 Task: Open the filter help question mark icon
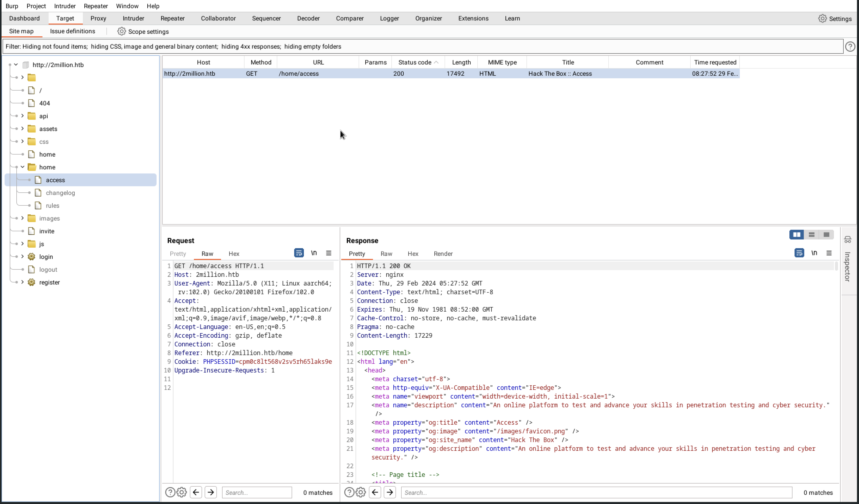click(850, 46)
